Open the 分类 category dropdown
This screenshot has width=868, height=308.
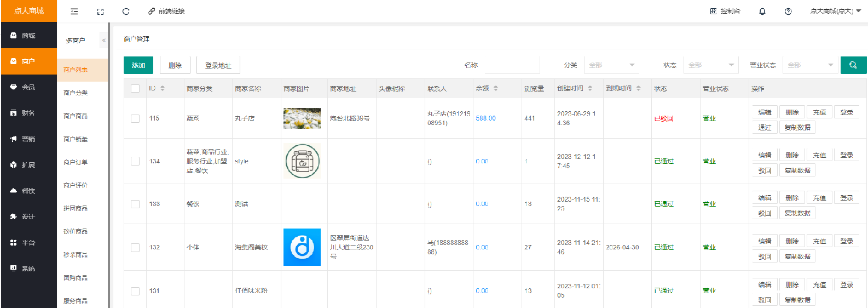[x=611, y=65]
